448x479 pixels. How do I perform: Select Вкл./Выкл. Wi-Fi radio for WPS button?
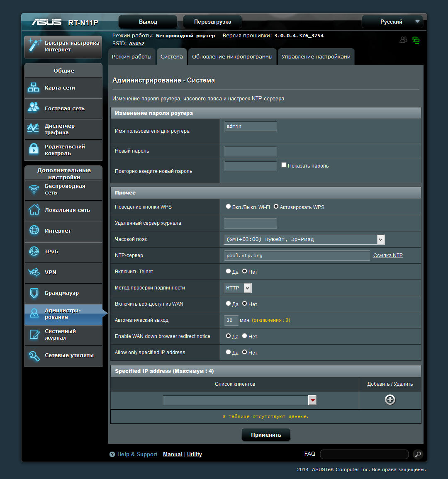tap(228, 207)
